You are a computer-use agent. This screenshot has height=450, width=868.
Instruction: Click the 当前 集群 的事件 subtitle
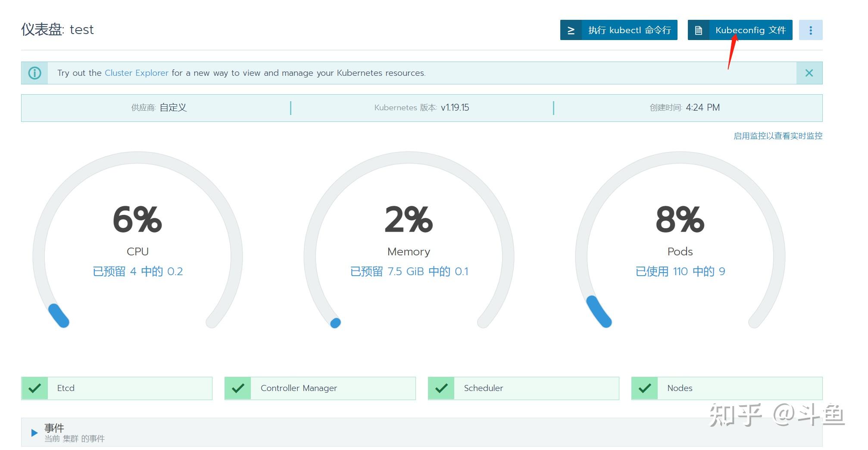(x=75, y=439)
